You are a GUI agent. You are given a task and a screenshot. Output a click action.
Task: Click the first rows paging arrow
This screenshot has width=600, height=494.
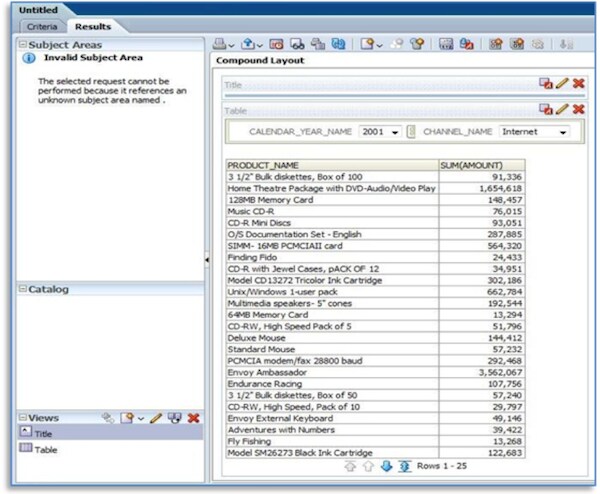pyautogui.click(x=350, y=466)
